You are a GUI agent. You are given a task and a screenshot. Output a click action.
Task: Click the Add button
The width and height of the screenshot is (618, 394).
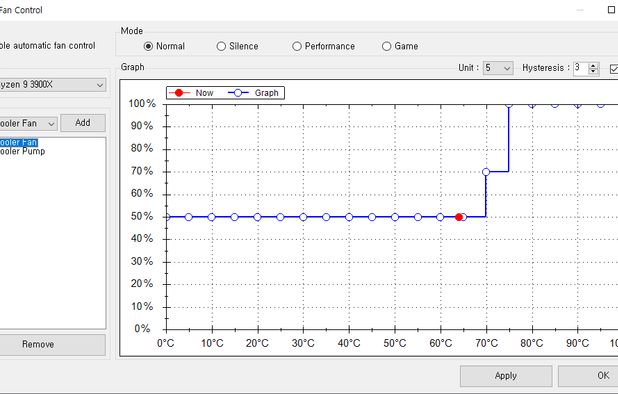click(83, 123)
